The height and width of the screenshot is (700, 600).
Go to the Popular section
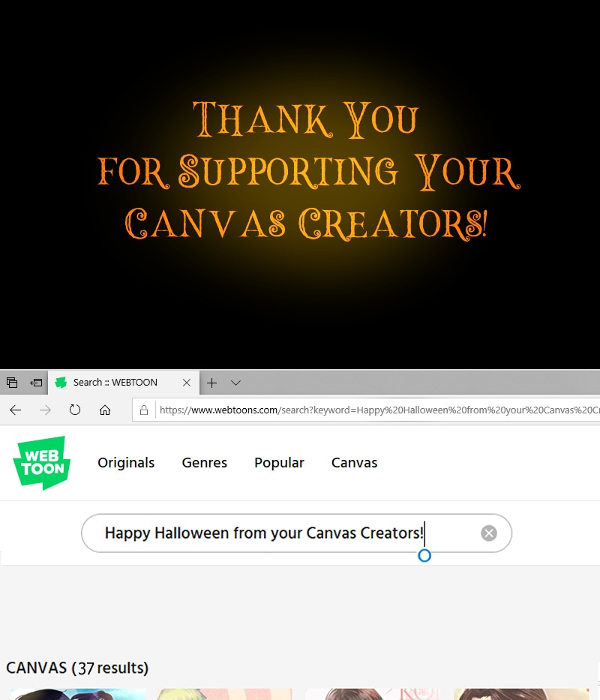(x=279, y=463)
